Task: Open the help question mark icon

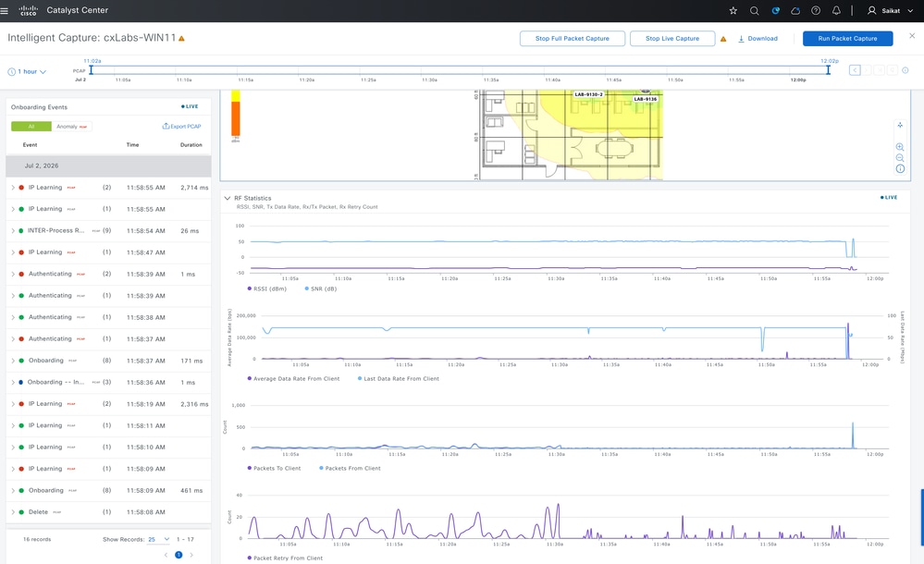Action: pyautogui.click(x=816, y=10)
